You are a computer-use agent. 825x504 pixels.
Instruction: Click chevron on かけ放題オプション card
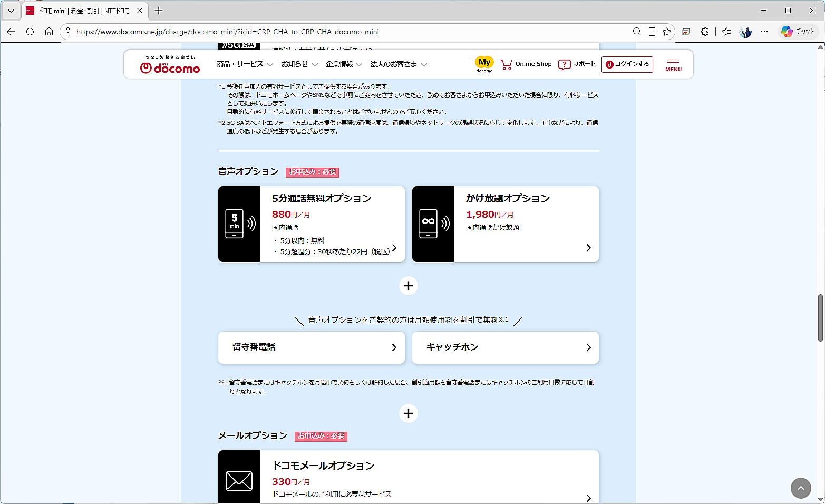click(x=588, y=248)
